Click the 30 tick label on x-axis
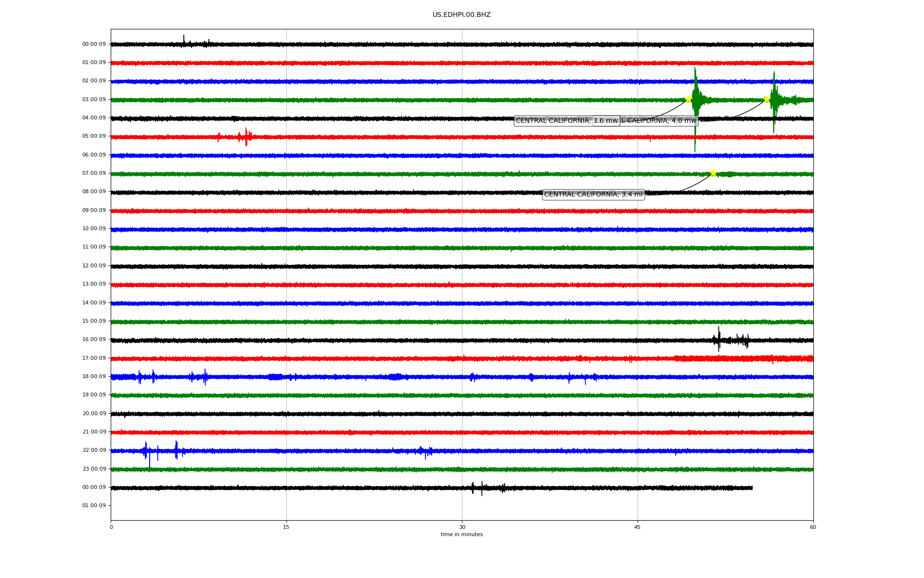The height and width of the screenshot is (578, 924). coord(462,527)
